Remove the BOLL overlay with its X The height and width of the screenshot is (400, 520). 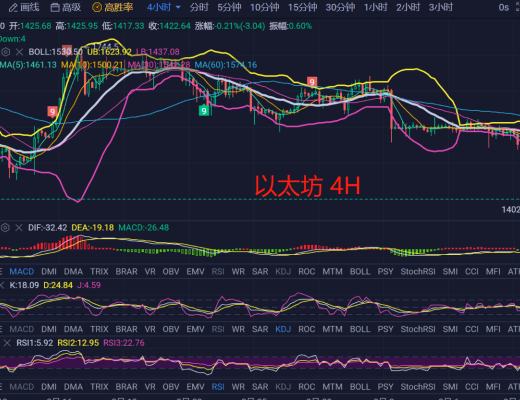pyautogui.click(x=19, y=52)
